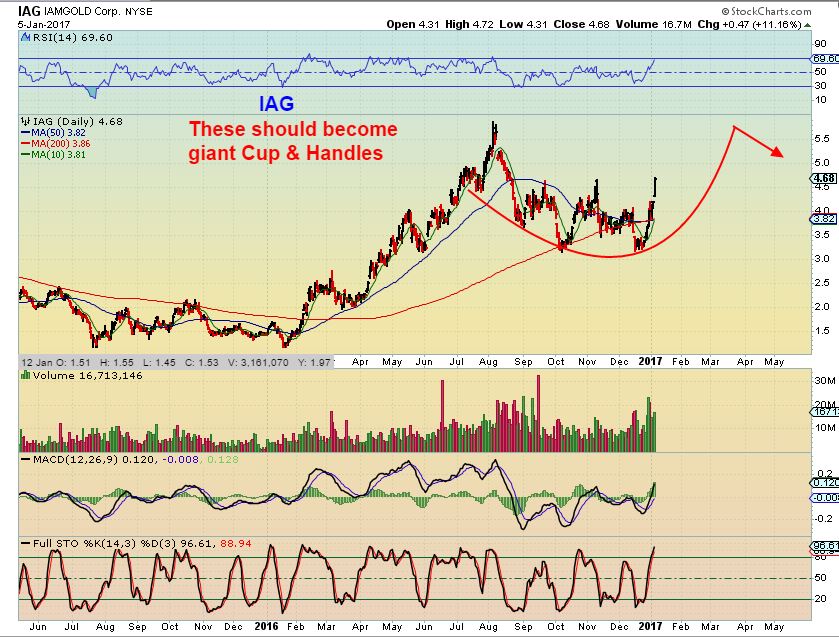Image resolution: width=839 pixels, height=637 pixels.
Task: Click the RSI(14) panel indicator icon
Action: tap(25, 37)
